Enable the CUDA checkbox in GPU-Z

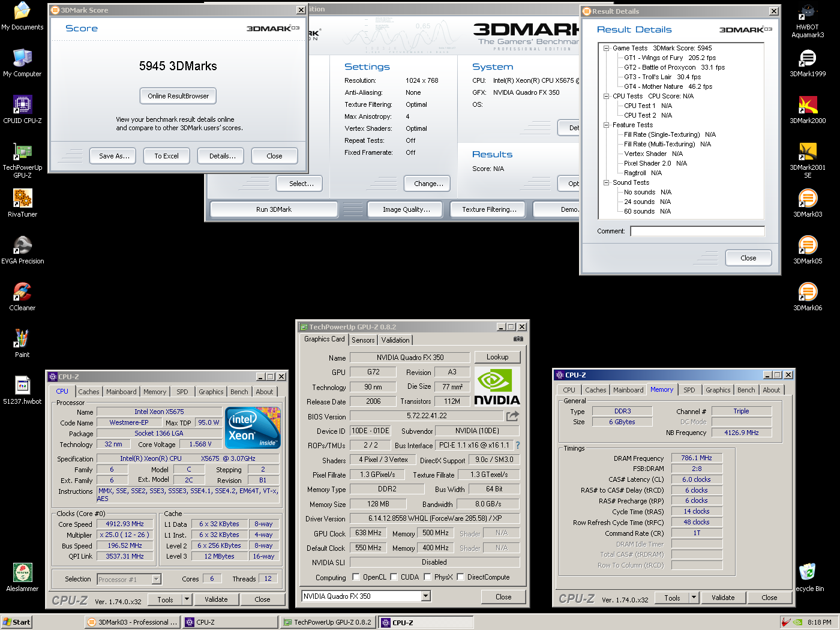(x=394, y=577)
